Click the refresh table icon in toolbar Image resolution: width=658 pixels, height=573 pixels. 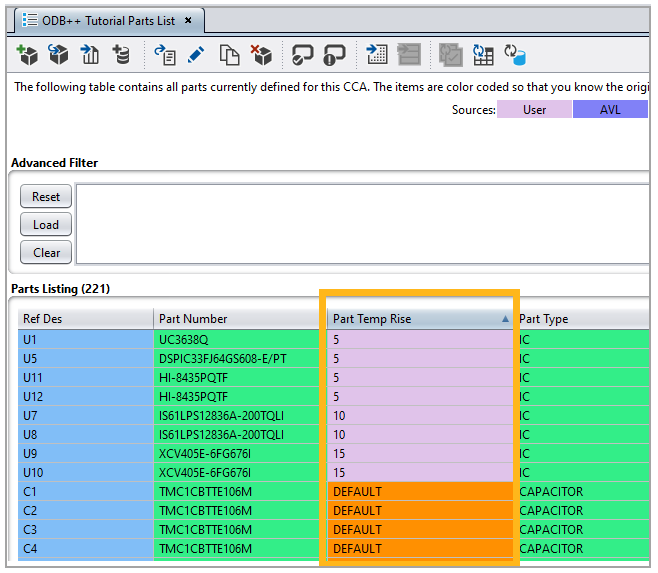click(x=483, y=54)
